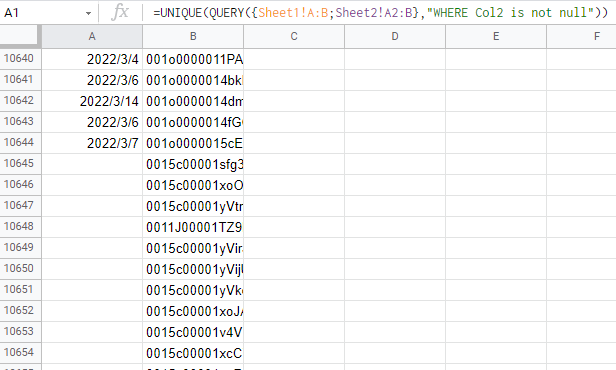Click cell starting 001o0000014fG

pos(193,122)
